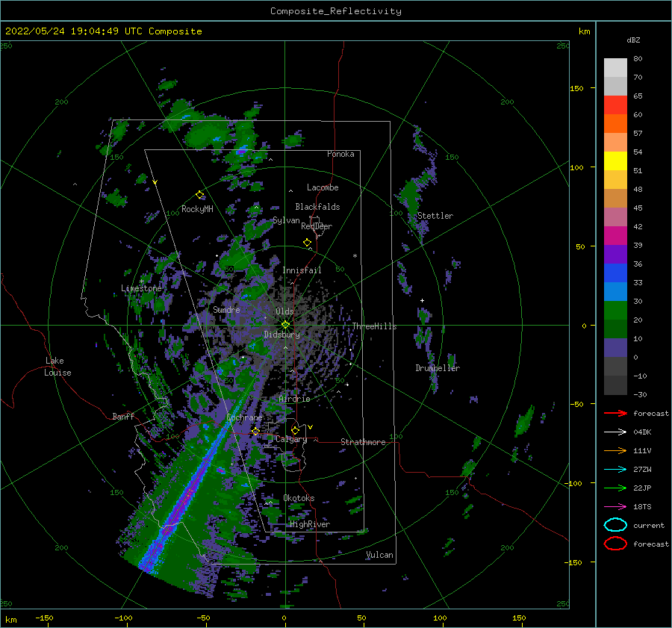The height and width of the screenshot is (628, 672).
Task: Click the Composite_Reflectivity title
Action: 336,11
